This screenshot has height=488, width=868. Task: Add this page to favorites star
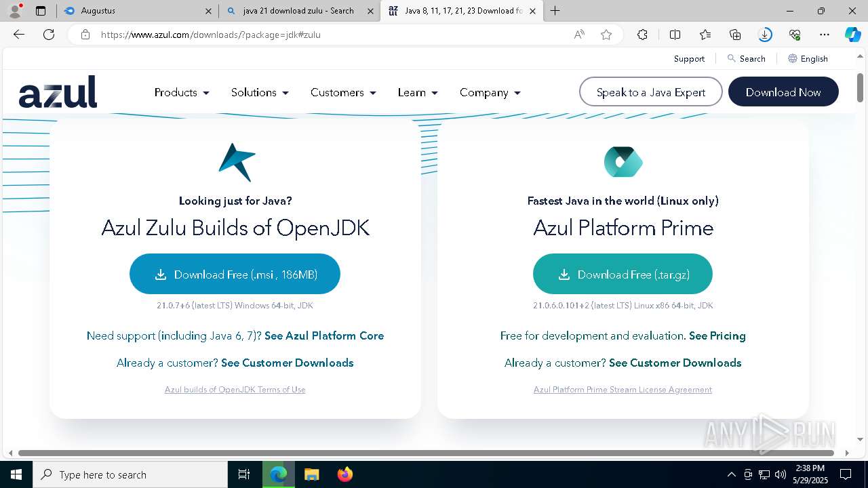(x=606, y=35)
